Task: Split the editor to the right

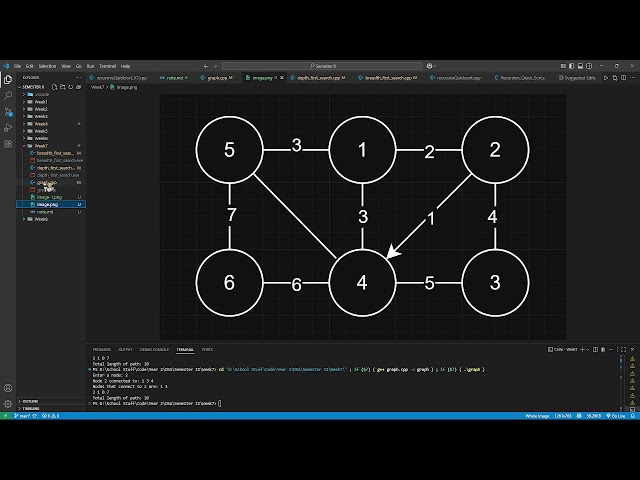Action: pyautogui.click(x=624, y=78)
